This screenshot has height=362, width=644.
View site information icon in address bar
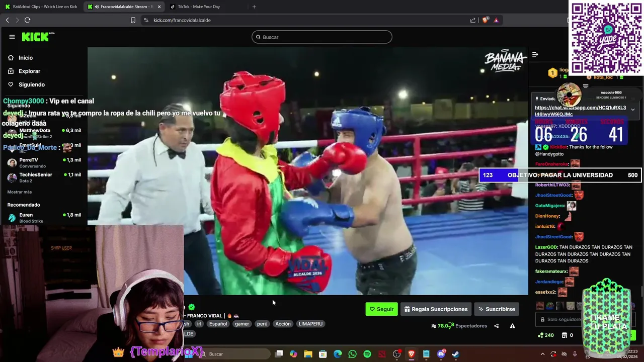click(146, 20)
